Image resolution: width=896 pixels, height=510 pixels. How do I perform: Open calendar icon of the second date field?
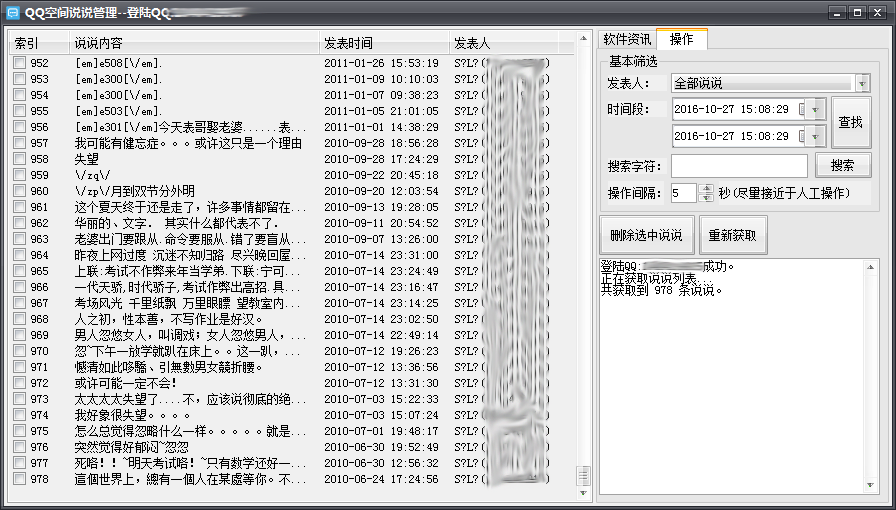(x=802, y=136)
